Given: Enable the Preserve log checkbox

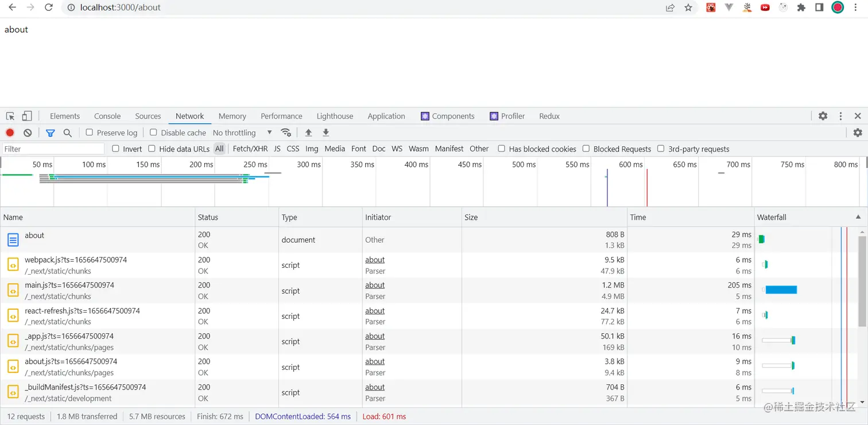Looking at the screenshot, I should tap(90, 132).
